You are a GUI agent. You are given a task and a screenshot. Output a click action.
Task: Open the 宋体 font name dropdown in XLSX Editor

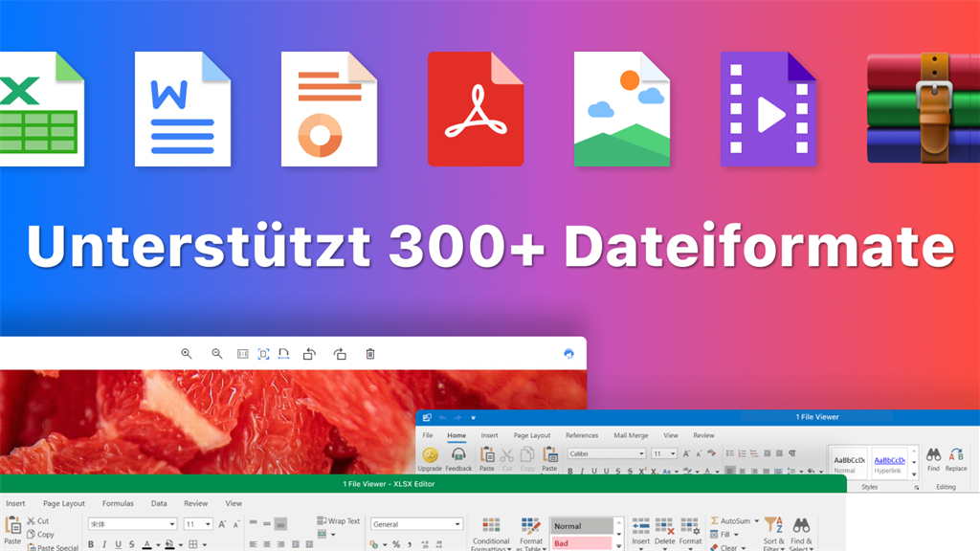tap(172, 524)
